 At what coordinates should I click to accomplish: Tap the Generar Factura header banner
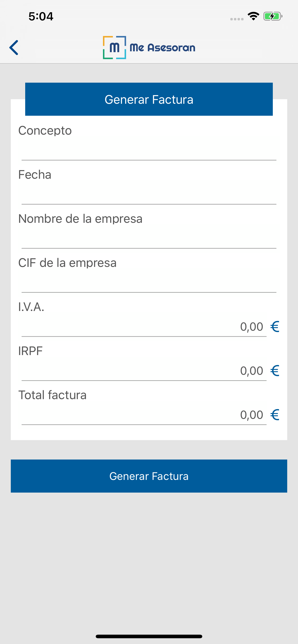coord(149,99)
